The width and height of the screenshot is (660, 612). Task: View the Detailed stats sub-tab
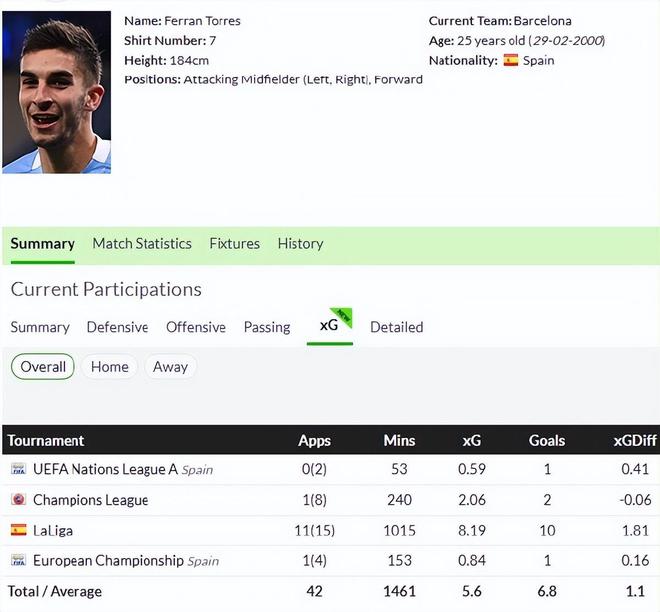[x=396, y=327]
